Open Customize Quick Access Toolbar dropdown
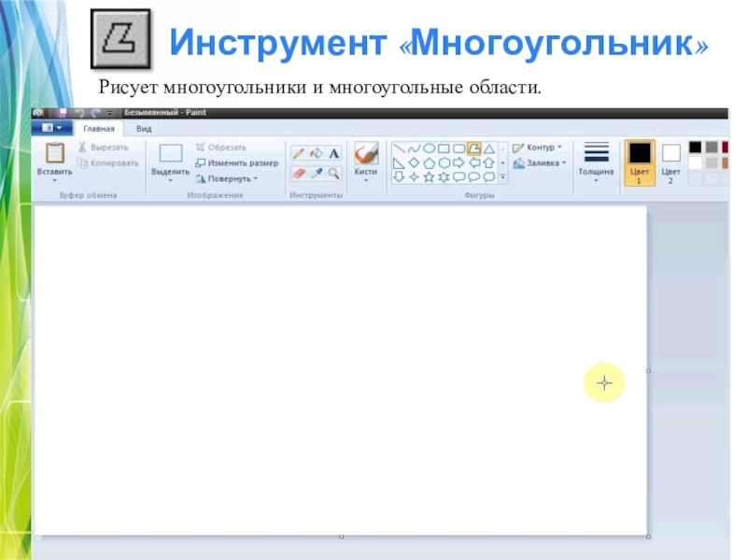Screen dimensions: 747x560 109,113
